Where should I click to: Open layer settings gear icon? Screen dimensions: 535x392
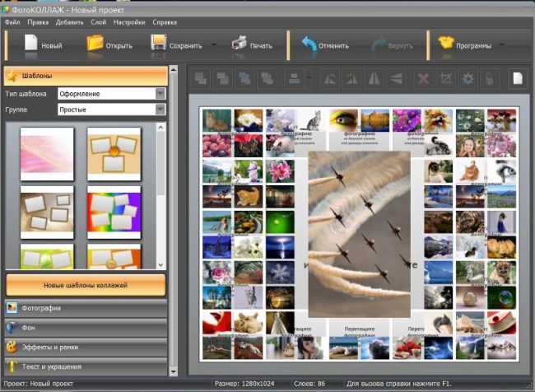(468, 78)
